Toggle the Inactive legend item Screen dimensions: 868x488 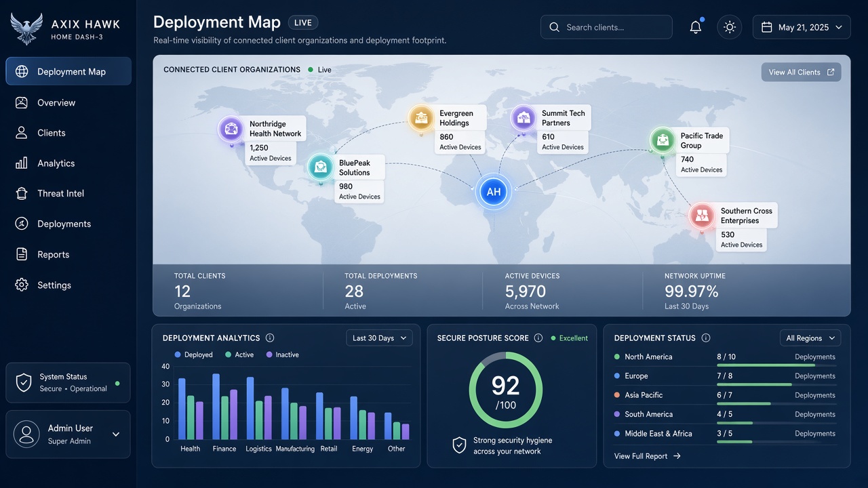283,354
